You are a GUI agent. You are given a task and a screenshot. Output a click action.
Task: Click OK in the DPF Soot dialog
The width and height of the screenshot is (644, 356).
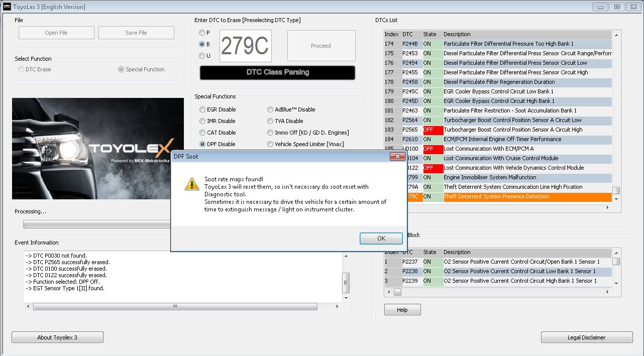coord(381,239)
